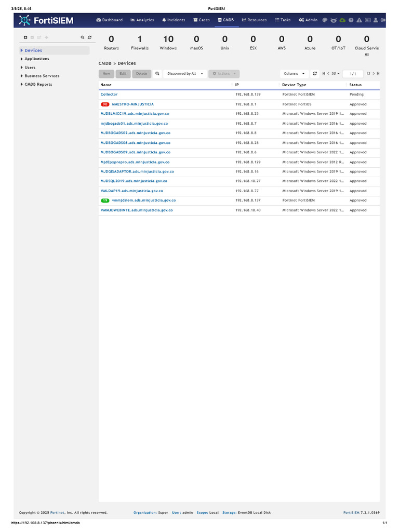Expand the Applications tree node
The width and height of the screenshot is (399, 532).
22,59
